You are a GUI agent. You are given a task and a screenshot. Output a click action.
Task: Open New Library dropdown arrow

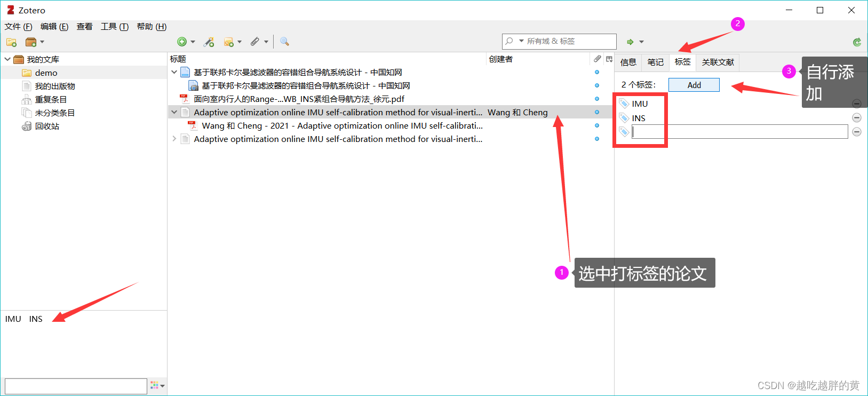[42, 42]
